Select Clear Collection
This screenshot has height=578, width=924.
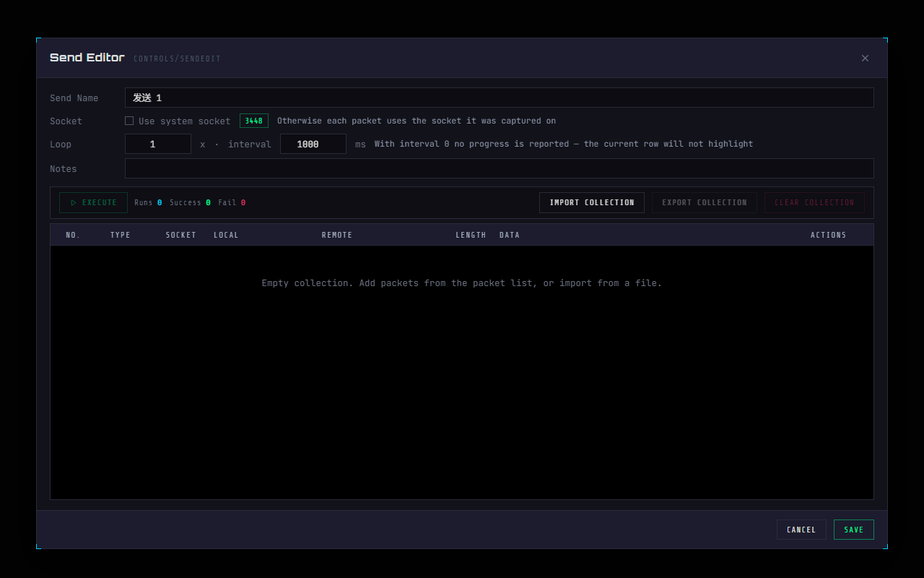(814, 202)
